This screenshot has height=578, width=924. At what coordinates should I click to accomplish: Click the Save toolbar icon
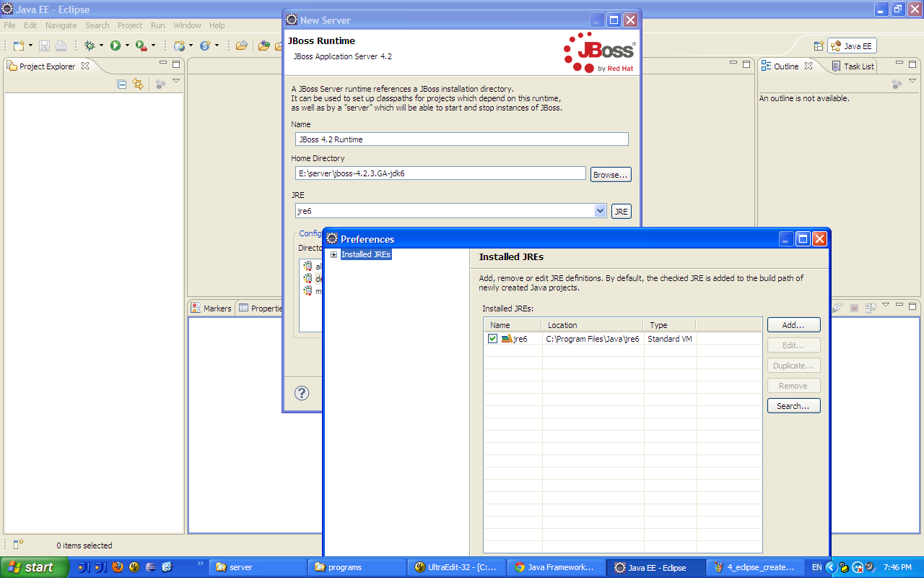(x=44, y=45)
